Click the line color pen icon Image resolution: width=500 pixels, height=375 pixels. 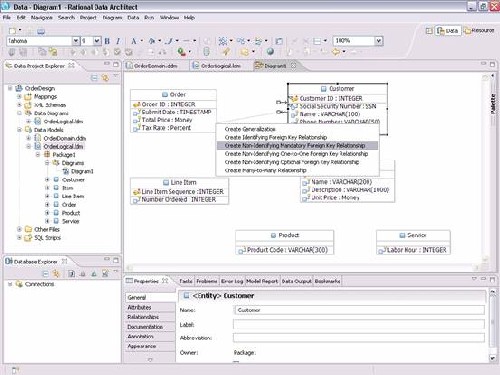170,41
